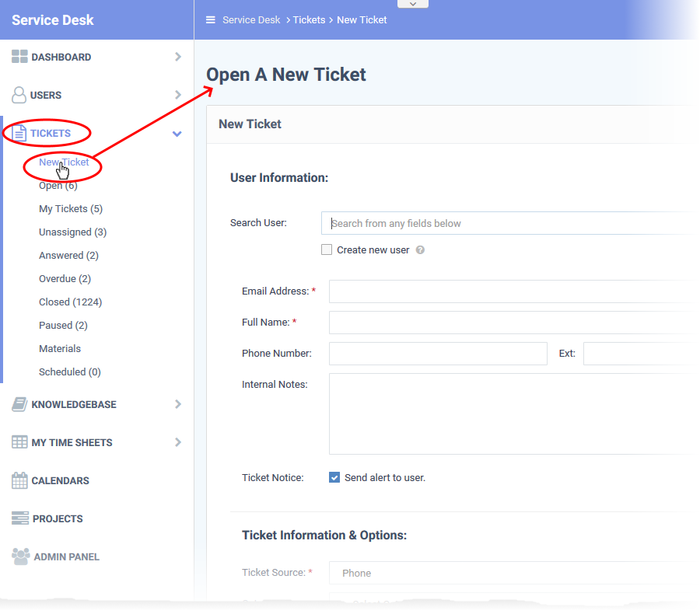Click the Users person icon
This screenshot has height=614, width=700.
tap(19, 95)
